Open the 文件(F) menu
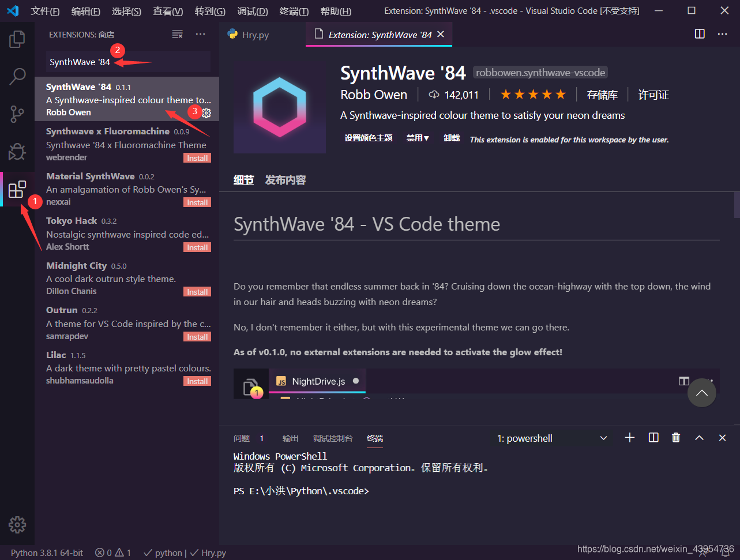Viewport: 740px width, 560px height. (x=45, y=11)
